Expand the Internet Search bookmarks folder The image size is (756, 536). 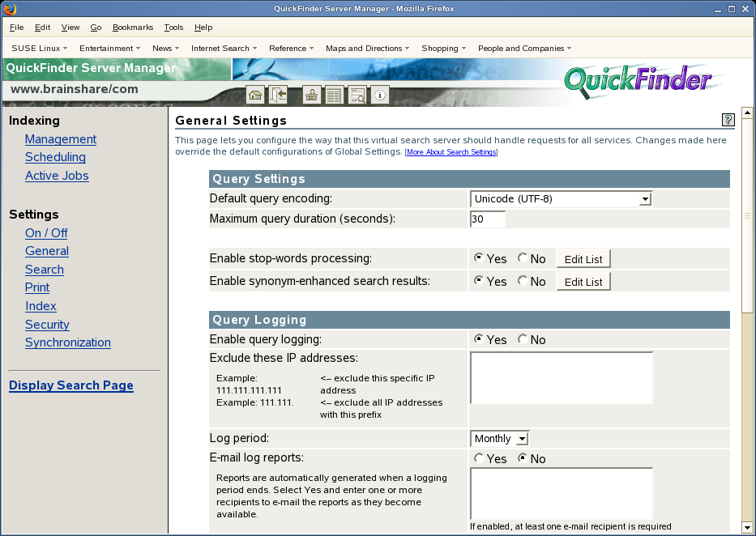224,48
